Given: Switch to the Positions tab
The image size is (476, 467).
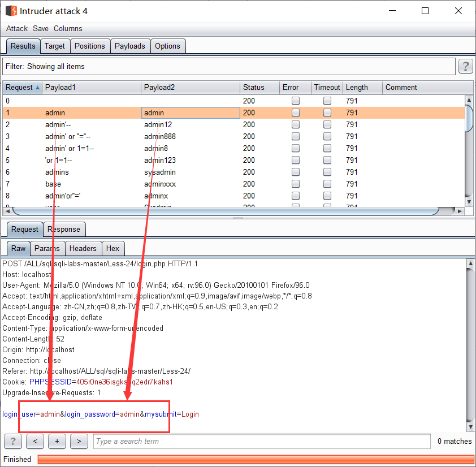Looking at the screenshot, I should tap(90, 46).
